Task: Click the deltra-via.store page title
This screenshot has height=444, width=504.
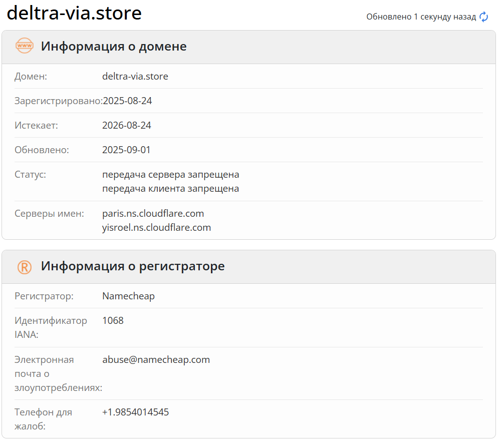Action: coord(74,14)
